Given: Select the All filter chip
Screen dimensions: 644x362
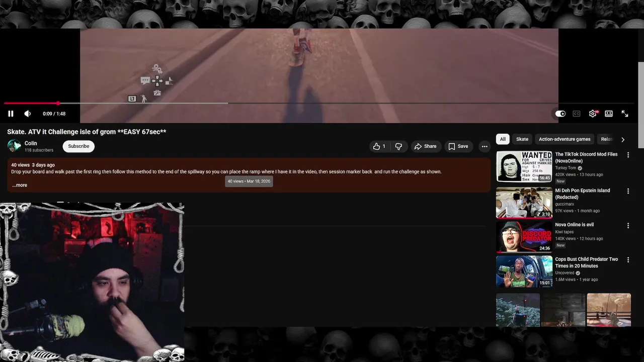Looking at the screenshot, I should tap(503, 139).
